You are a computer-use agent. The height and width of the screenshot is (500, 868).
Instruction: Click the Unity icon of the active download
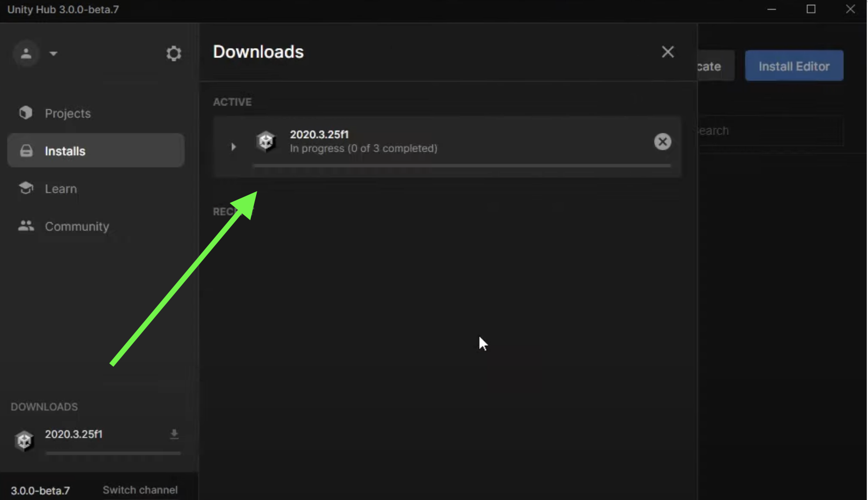266,141
